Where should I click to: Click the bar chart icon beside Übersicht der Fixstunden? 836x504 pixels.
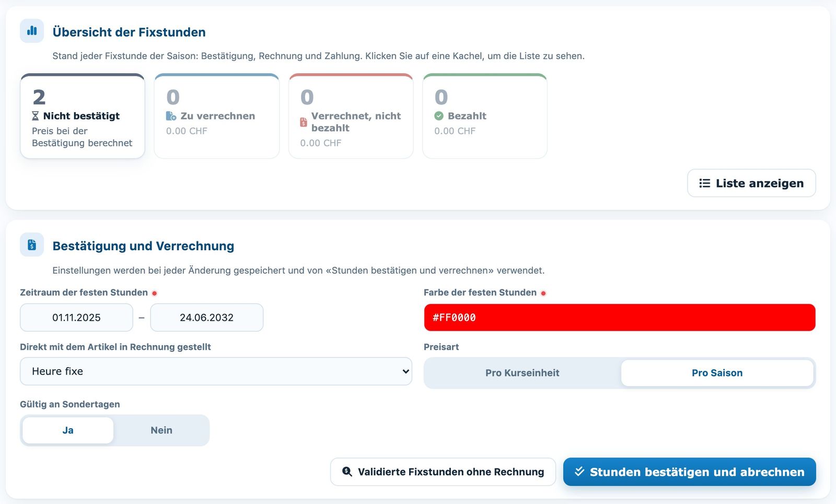pyautogui.click(x=32, y=31)
